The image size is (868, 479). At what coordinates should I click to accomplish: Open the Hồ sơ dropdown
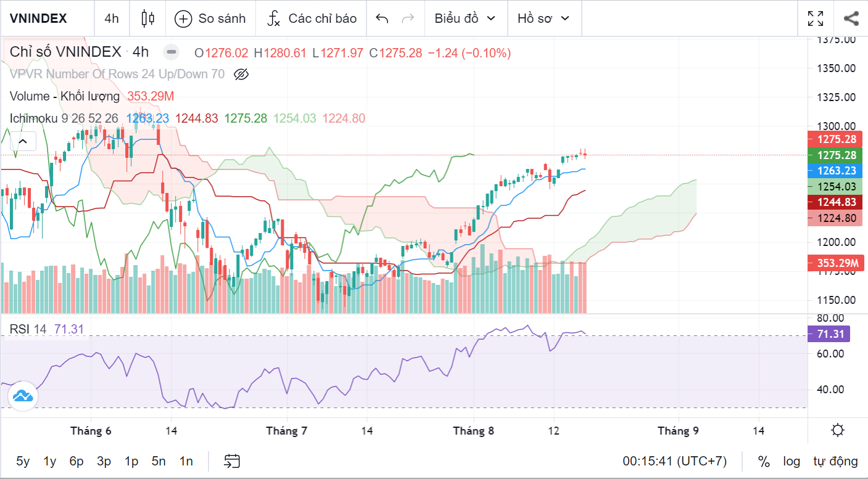(x=544, y=18)
